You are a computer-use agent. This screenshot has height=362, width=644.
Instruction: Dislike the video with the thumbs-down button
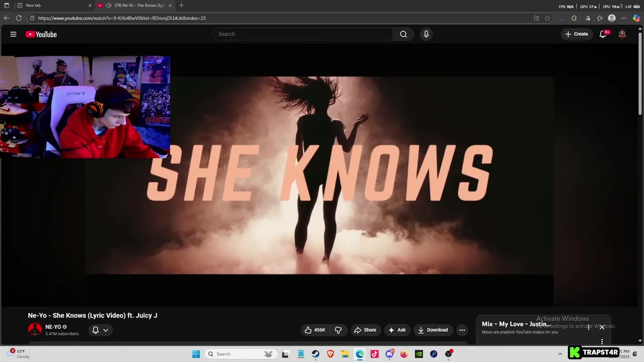pos(338,330)
